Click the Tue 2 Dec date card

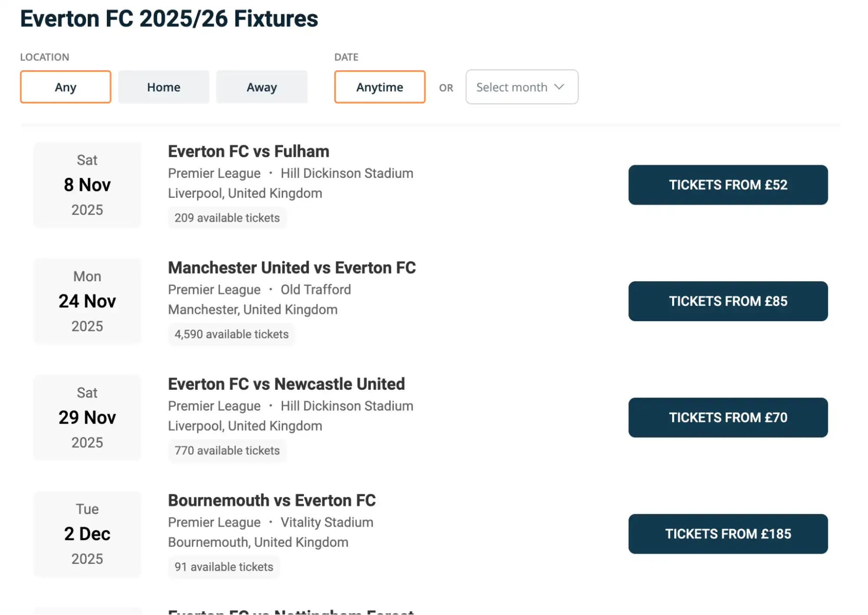pos(87,534)
